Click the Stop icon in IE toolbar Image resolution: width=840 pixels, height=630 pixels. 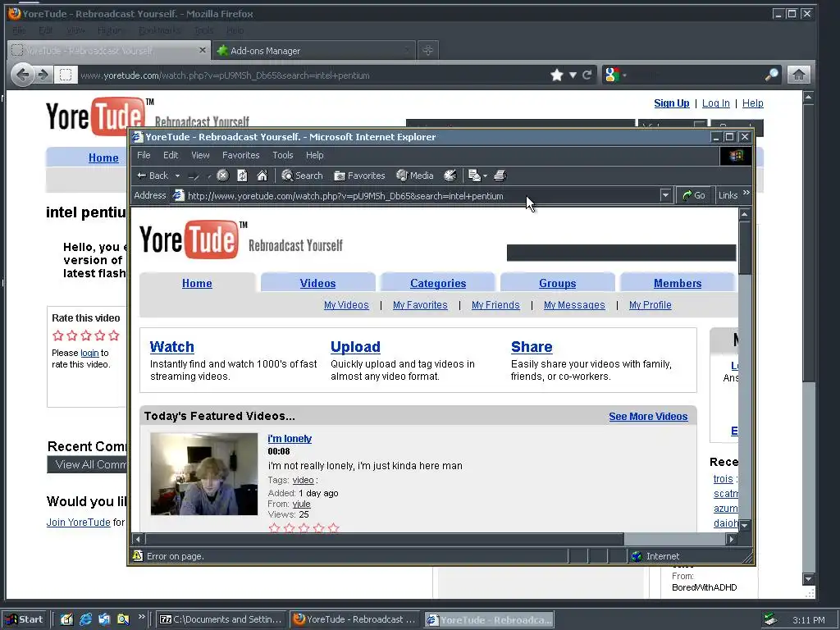[223, 176]
